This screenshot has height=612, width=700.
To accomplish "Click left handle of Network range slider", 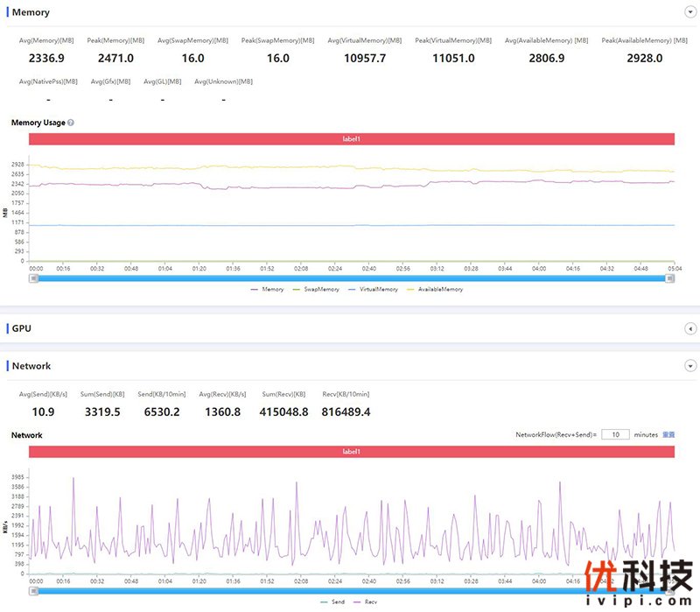I will pos(33,591).
